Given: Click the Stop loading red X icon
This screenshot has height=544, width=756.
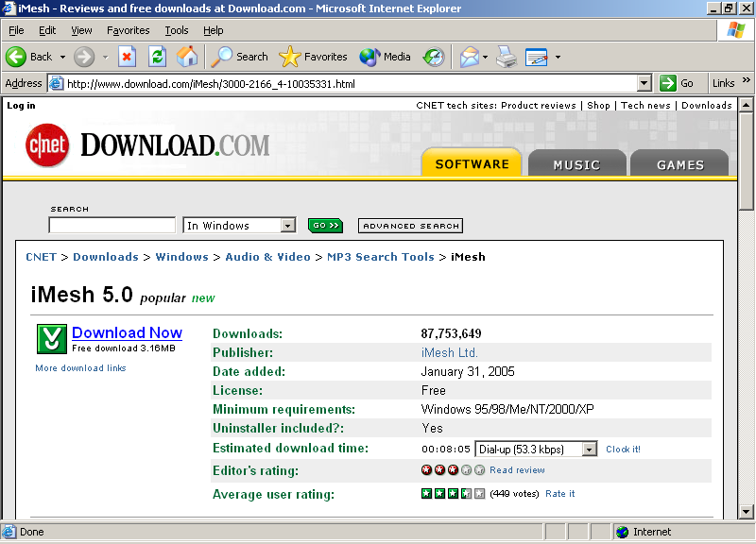Looking at the screenshot, I should (127, 57).
